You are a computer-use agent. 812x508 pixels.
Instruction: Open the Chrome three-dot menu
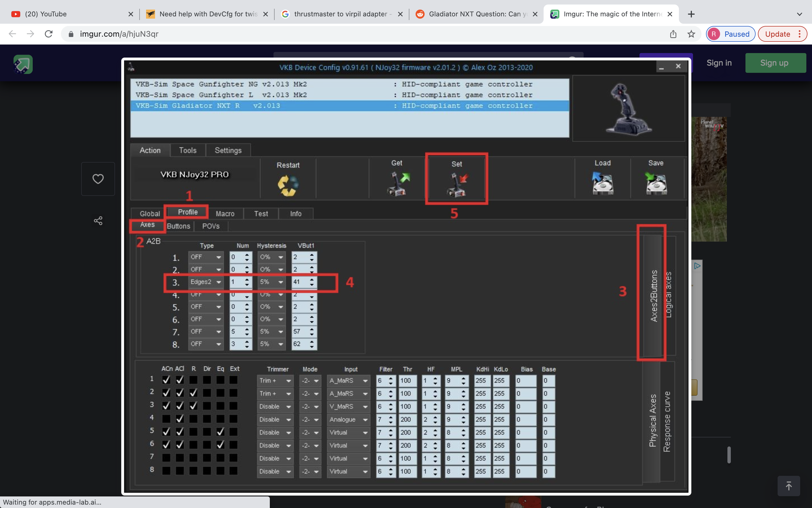(x=800, y=34)
